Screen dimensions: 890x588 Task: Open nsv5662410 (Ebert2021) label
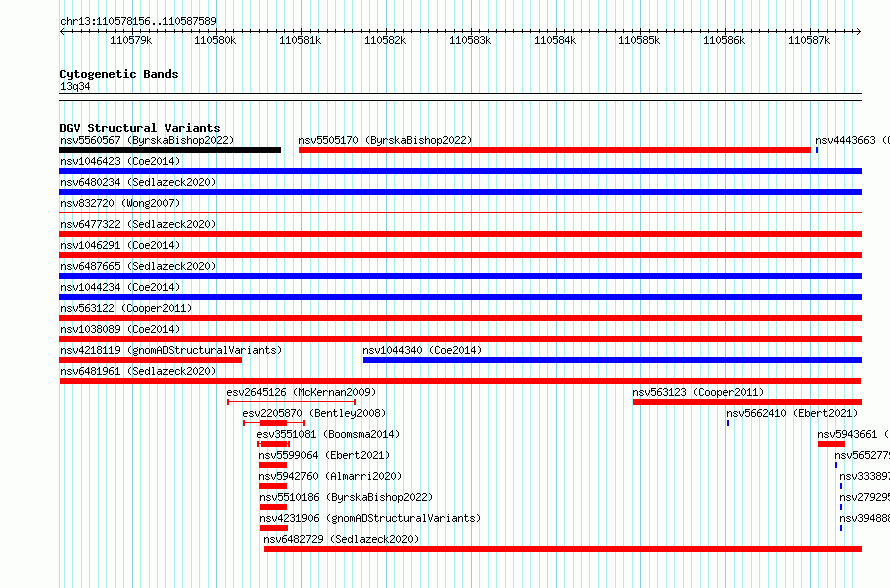tap(793, 413)
